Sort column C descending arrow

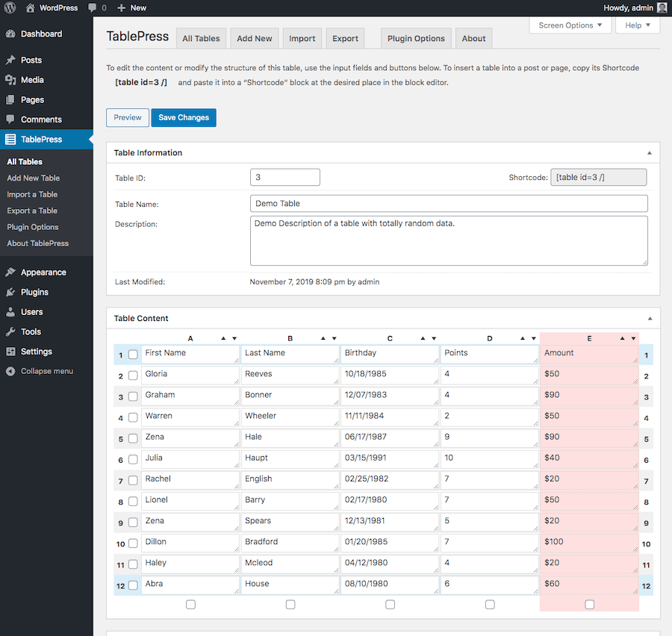tap(434, 339)
